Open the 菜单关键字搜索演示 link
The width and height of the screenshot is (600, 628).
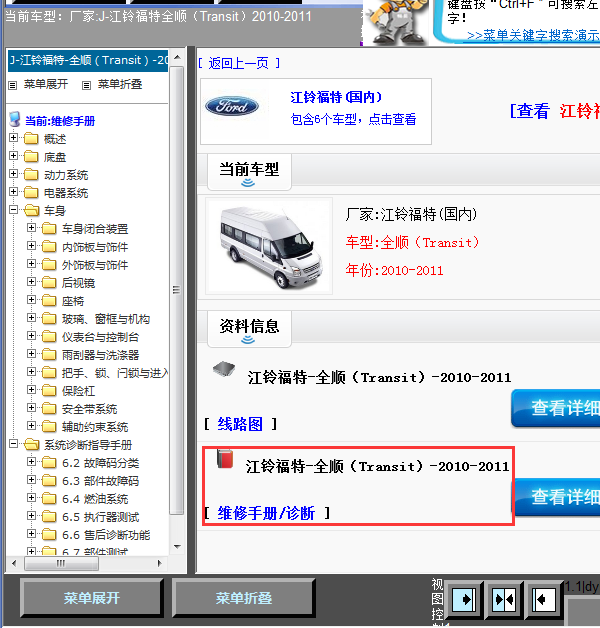pyautogui.click(x=533, y=35)
